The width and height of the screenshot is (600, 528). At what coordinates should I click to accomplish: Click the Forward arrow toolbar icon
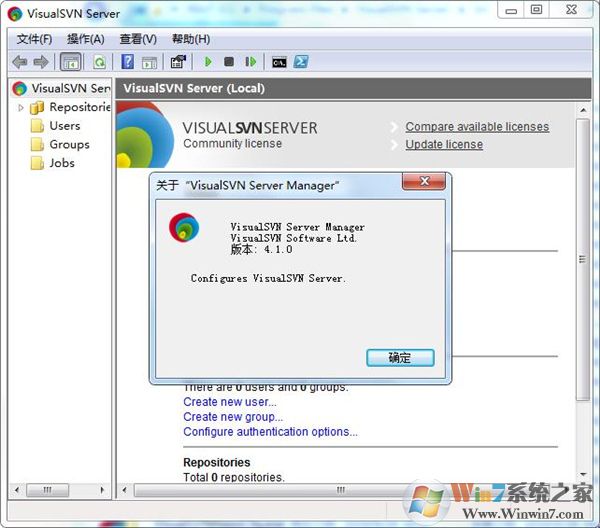pos(41,62)
